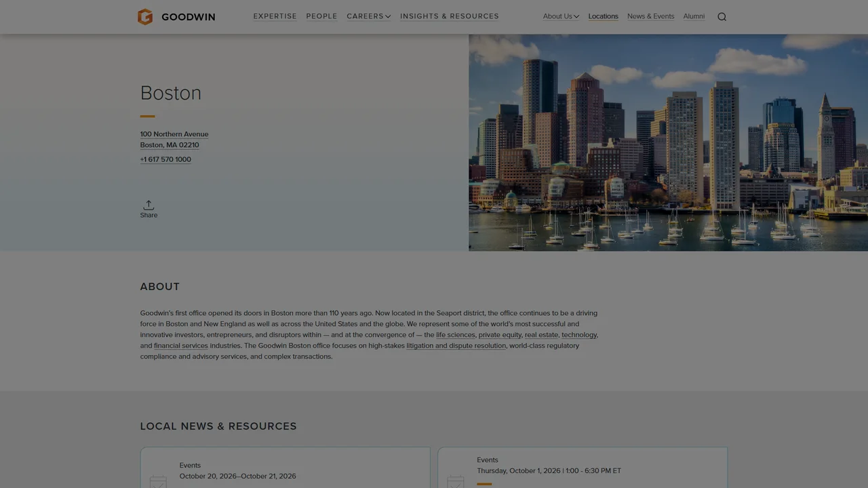Open the Expertise menu
Screen dimensions: 868x488
click(x=275, y=16)
